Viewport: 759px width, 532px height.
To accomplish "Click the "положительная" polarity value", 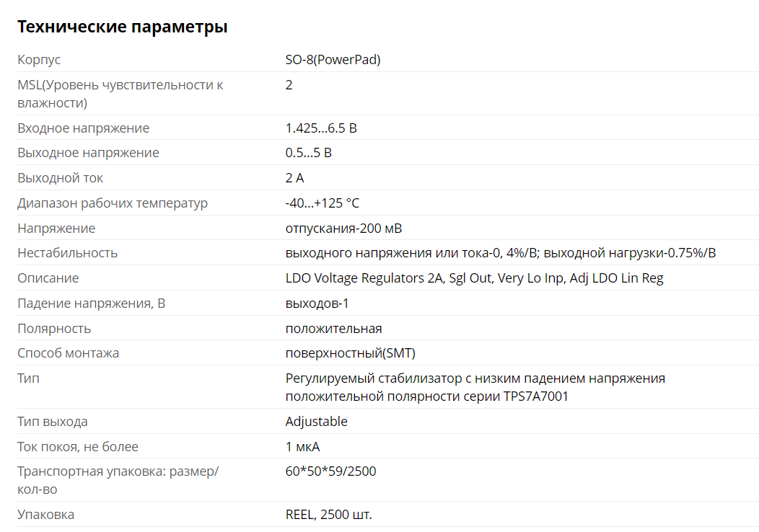I will 333,329.
